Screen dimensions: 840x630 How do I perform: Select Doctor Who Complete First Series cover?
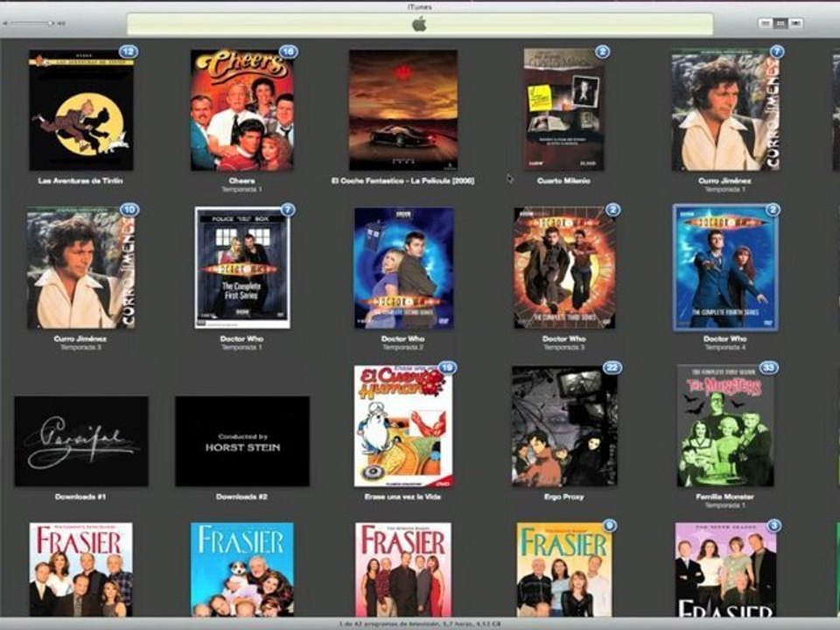coord(242,268)
